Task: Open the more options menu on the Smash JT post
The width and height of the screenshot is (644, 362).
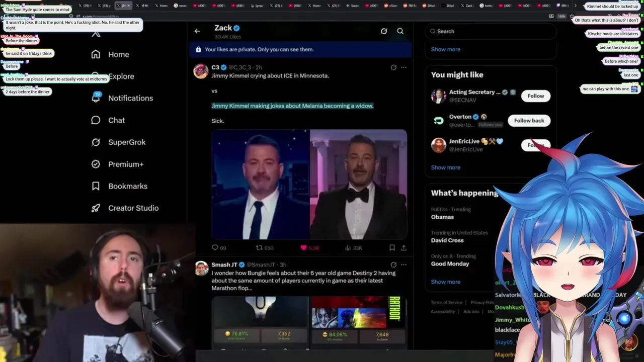Action: (x=404, y=264)
